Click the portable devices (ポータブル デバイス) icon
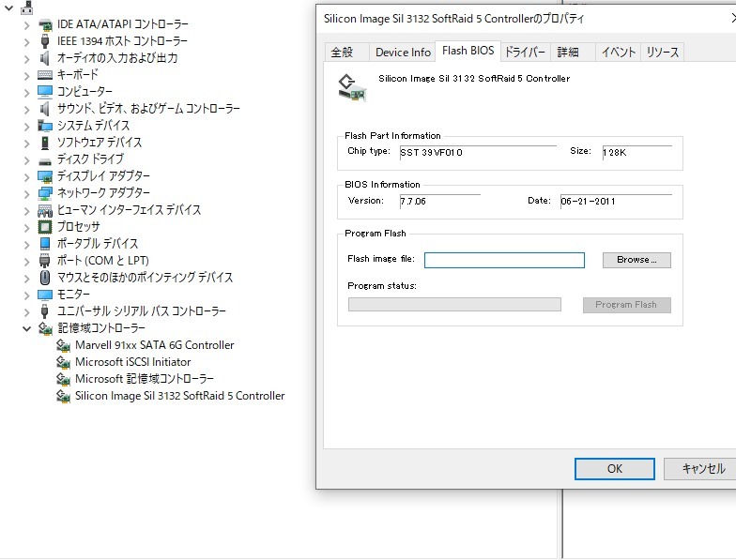 45,244
